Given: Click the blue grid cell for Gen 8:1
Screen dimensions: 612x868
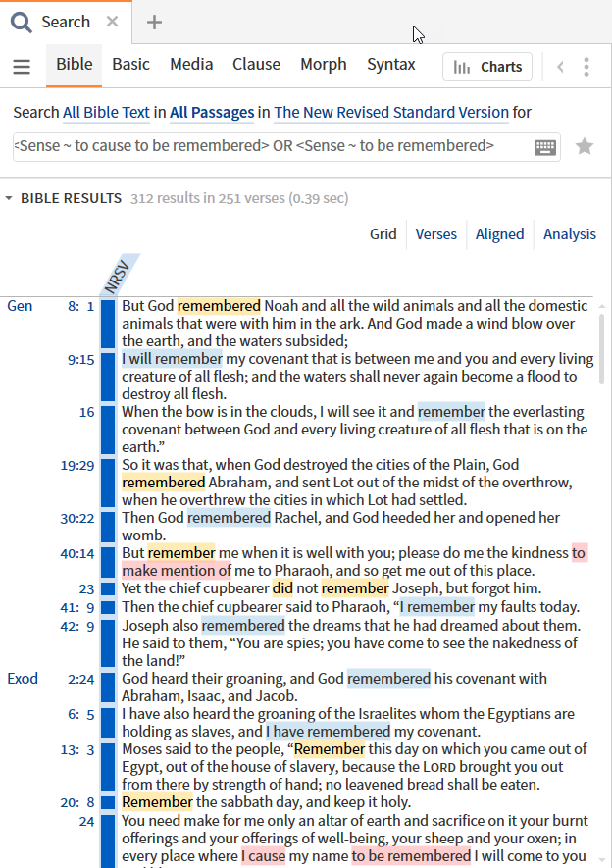Looking at the screenshot, I should pos(108,324).
